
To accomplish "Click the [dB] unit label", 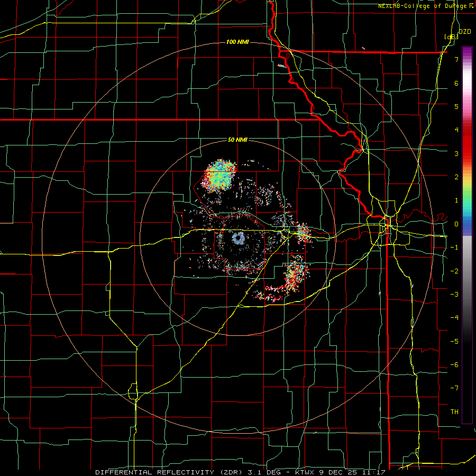I will [x=452, y=36].
